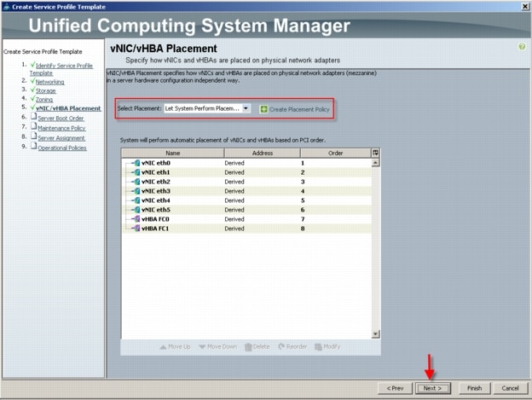Image resolution: width=532 pixels, height=400 pixels.
Task: Click the vHBA FC1 adapter icon
Action: [137, 229]
